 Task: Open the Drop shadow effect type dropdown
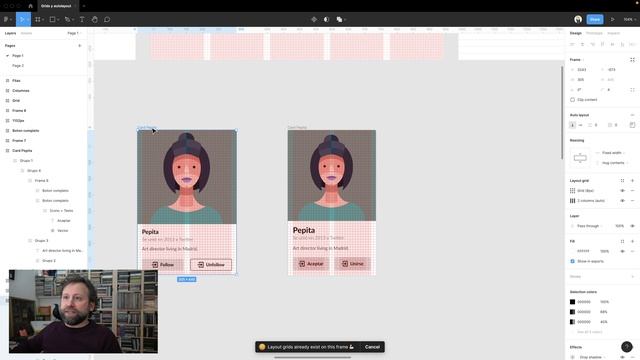[592, 357]
